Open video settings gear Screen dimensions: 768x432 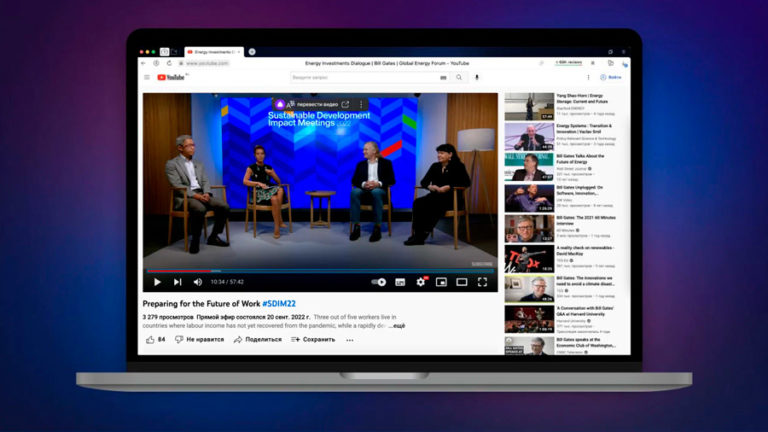(x=421, y=282)
